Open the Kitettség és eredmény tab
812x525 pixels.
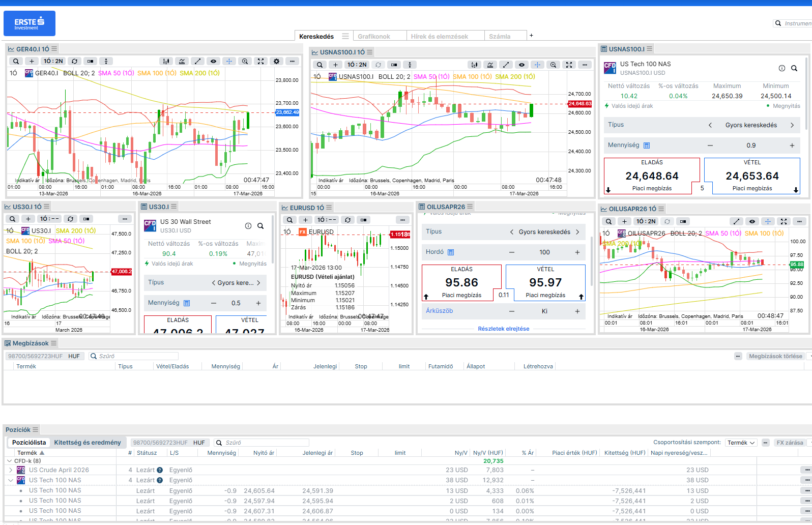point(88,443)
